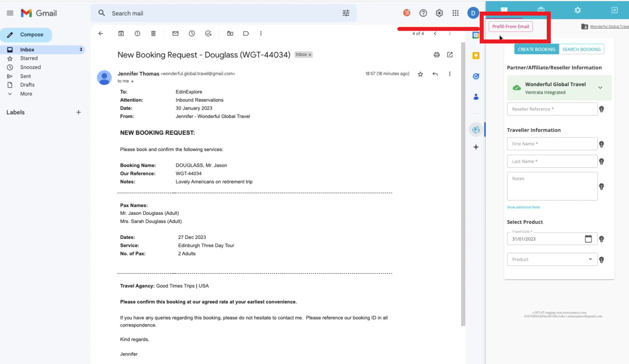629x364 pixels.
Task: Add the email to Tasks
Action: [x=208, y=33]
